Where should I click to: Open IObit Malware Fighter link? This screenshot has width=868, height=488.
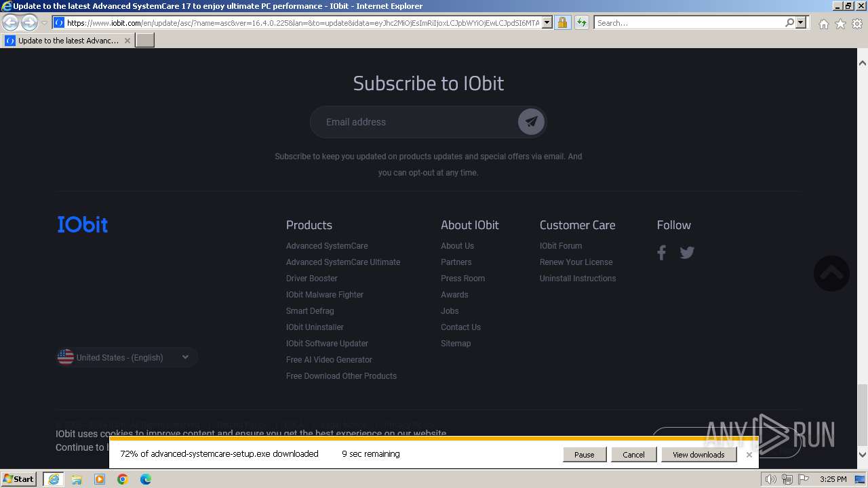[325, 295]
